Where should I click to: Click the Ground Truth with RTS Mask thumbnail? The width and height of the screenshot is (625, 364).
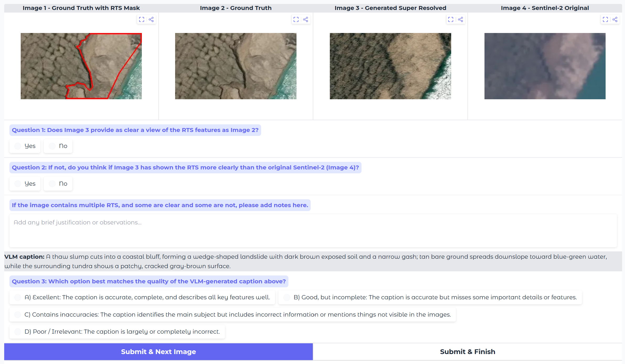pos(81,66)
